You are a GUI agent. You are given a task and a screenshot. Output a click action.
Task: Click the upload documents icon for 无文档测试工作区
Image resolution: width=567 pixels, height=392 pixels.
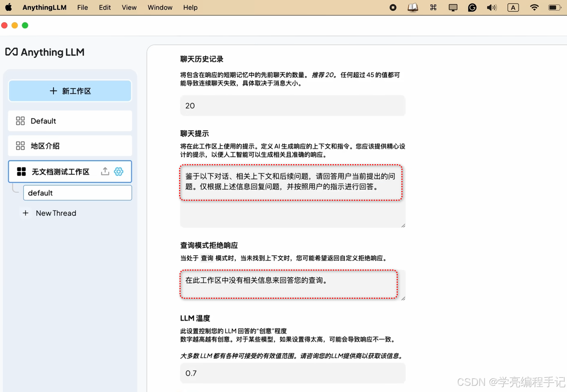tap(105, 171)
